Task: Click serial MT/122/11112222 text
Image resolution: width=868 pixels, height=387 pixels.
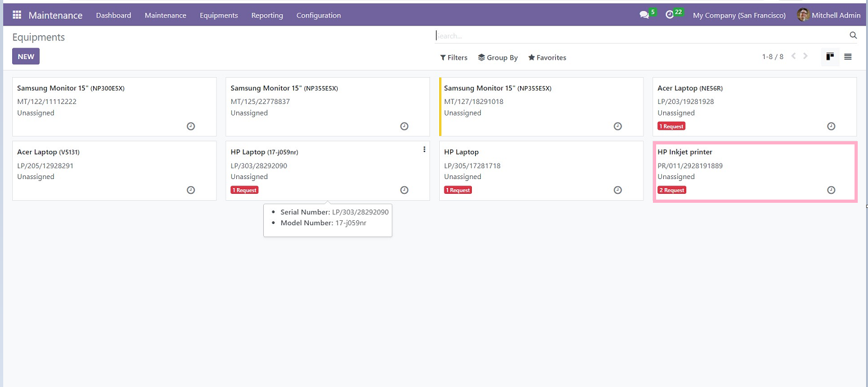Action: click(47, 101)
